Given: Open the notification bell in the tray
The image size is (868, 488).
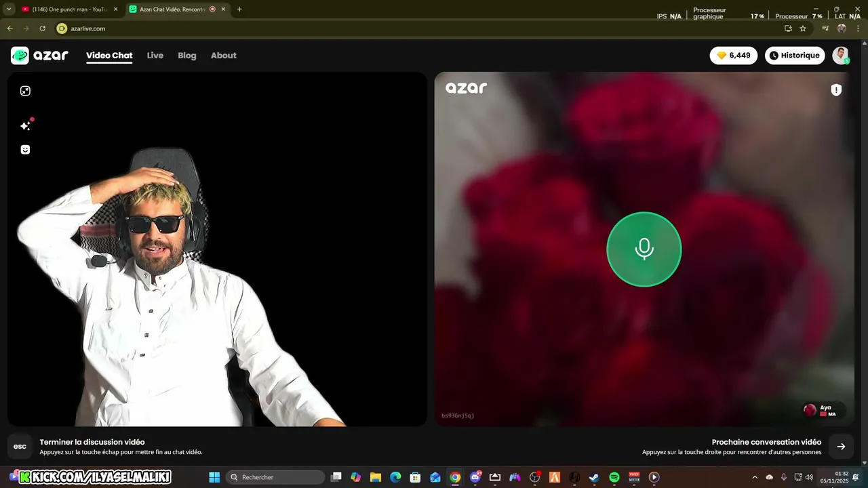Looking at the screenshot, I should [x=856, y=477].
